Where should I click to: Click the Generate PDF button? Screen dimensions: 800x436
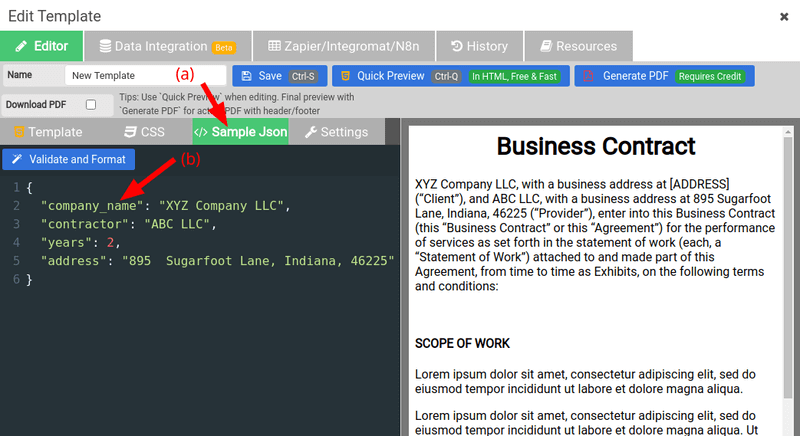tap(664, 76)
